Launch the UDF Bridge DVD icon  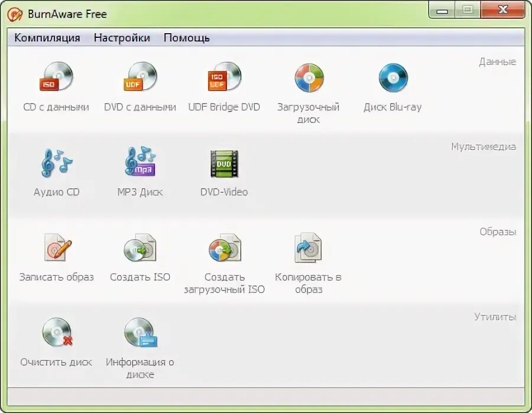(224, 76)
